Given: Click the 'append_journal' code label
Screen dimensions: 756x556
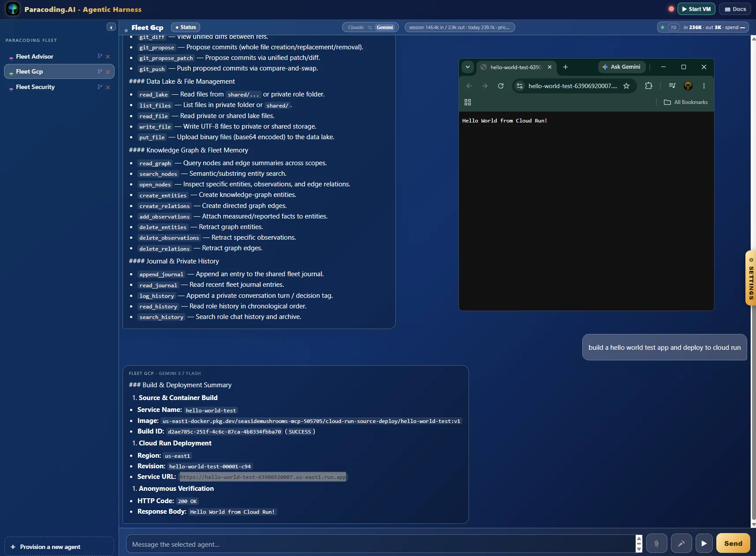Looking at the screenshot, I should (x=161, y=274).
